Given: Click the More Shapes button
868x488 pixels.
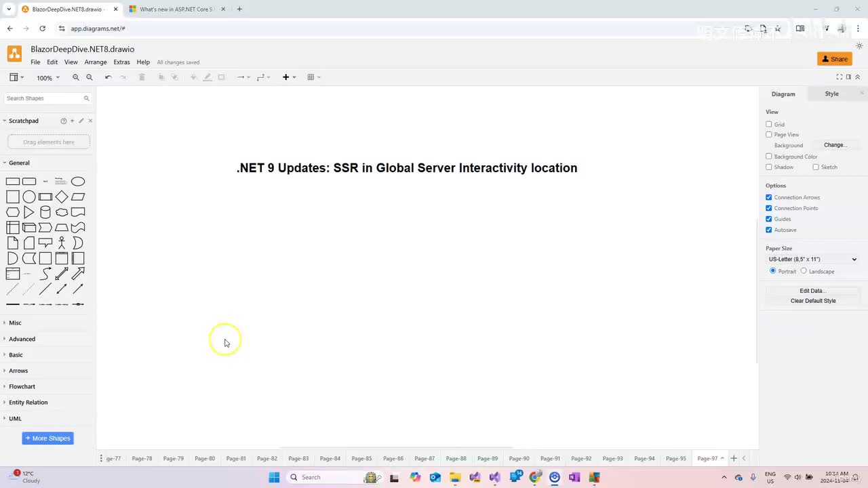Looking at the screenshot, I should click(47, 439).
